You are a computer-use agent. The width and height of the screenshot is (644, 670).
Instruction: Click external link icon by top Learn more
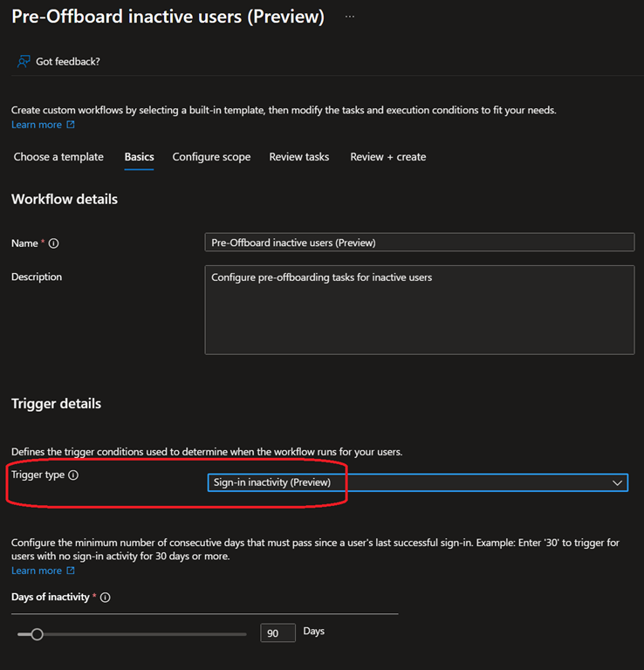tap(71, 125)
